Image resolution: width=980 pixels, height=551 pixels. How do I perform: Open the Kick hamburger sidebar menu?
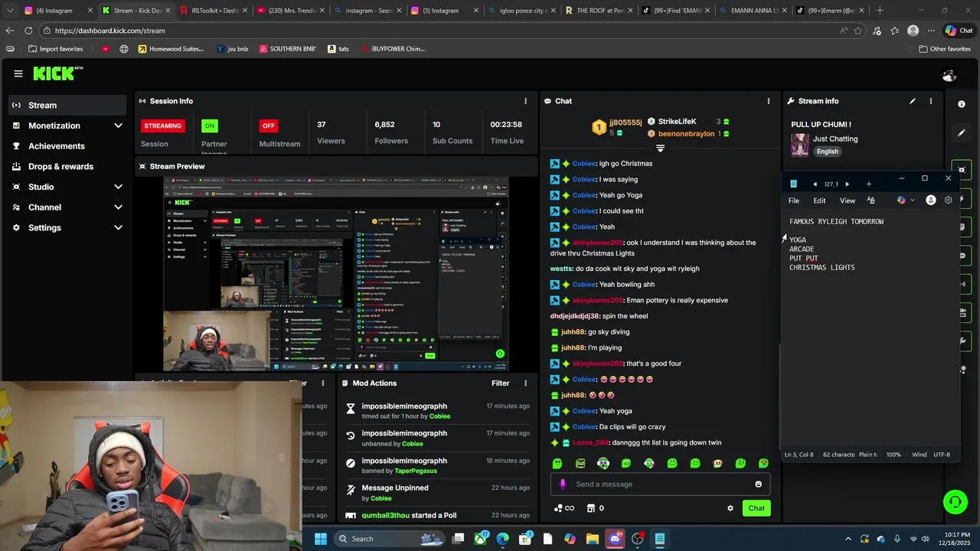pos(18,73)
